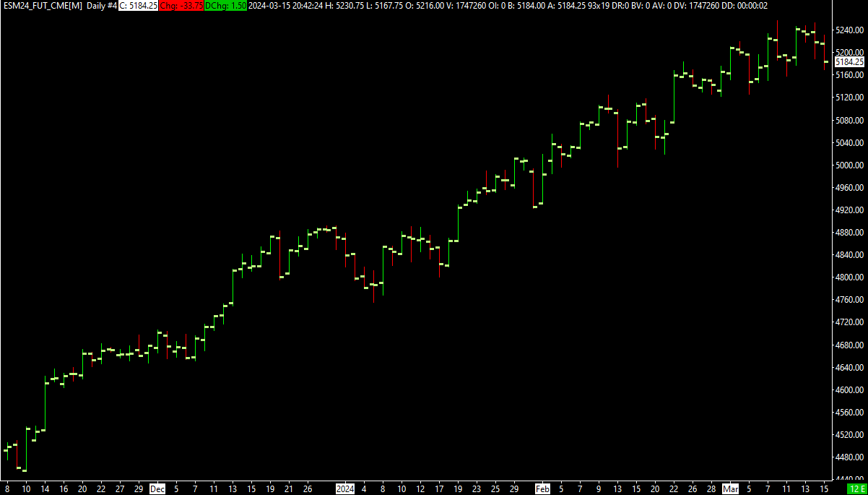Click the 5120.00 price scale label
The image size is (868, 495).
pyautogui.click(x=850, y=98)
